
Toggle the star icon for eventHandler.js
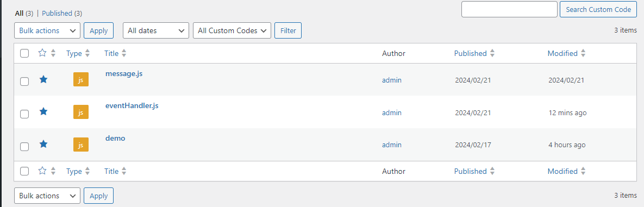43,111
